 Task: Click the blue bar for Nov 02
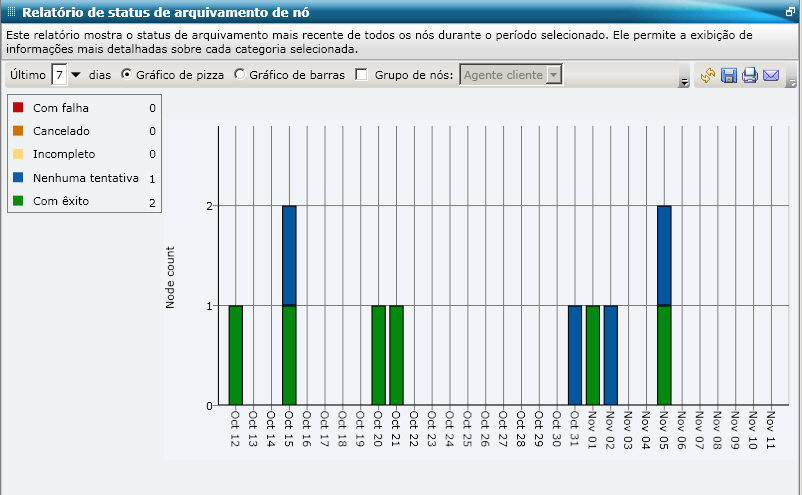click(611, 355)
